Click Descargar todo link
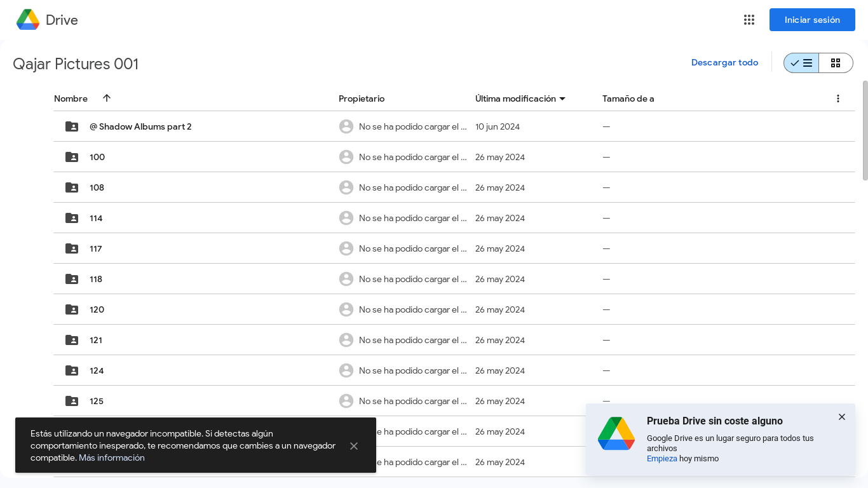868x488 pixels. (x=724, y=62)
